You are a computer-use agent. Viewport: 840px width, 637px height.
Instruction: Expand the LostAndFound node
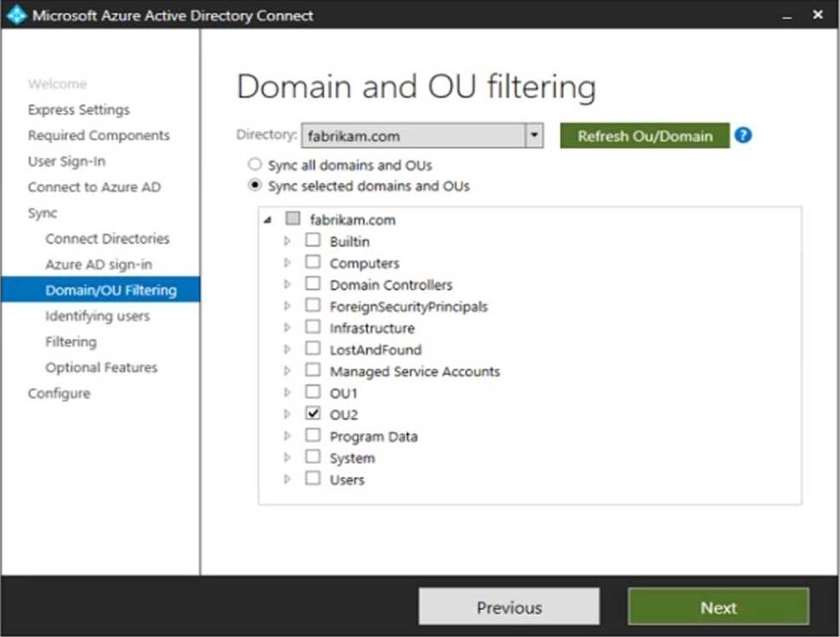pyautogui.click(x=287, y=350)
